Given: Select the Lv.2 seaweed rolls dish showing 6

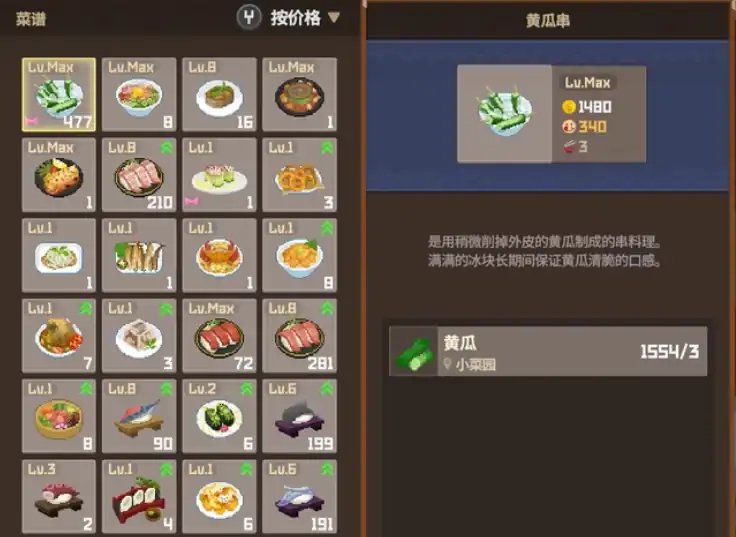Looking at the screenshot, I should (x=219, y=415).
